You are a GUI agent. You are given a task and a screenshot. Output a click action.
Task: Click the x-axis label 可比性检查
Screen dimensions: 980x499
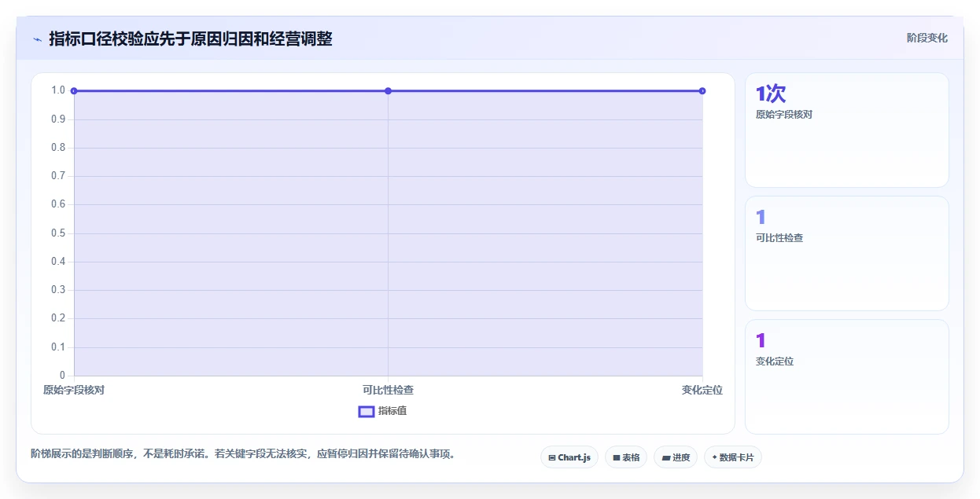click(388, 390)
